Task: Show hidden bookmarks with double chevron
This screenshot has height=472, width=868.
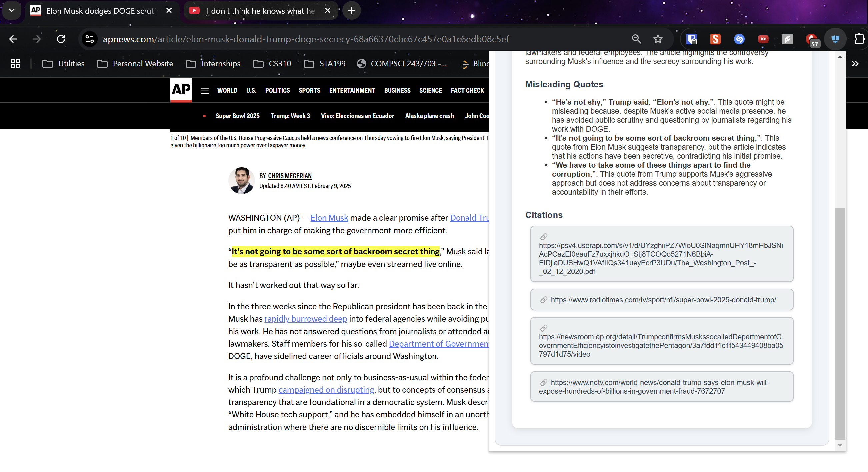Action: (x=855, y=64)
